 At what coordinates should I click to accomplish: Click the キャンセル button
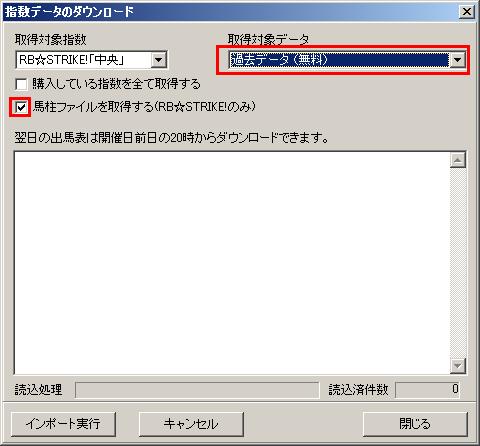coord(191,424)
